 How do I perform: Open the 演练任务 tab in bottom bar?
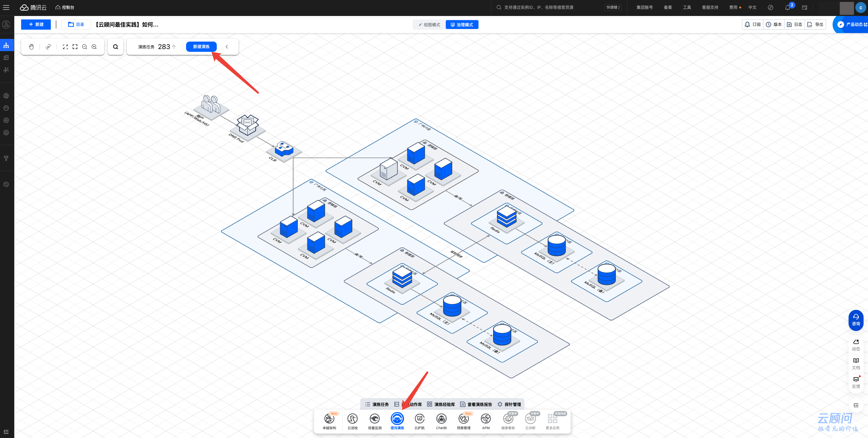point(377,404)
